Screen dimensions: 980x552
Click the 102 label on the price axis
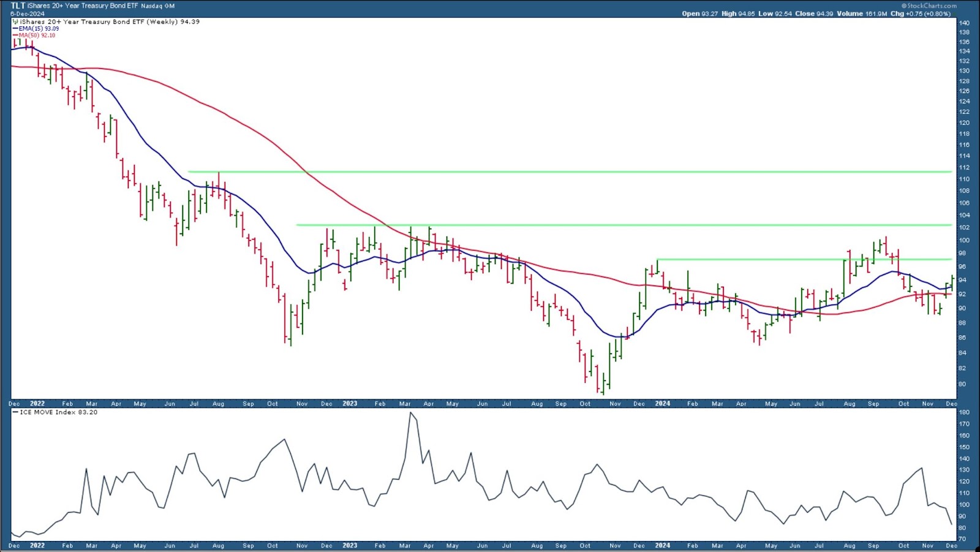pos(964,228)
